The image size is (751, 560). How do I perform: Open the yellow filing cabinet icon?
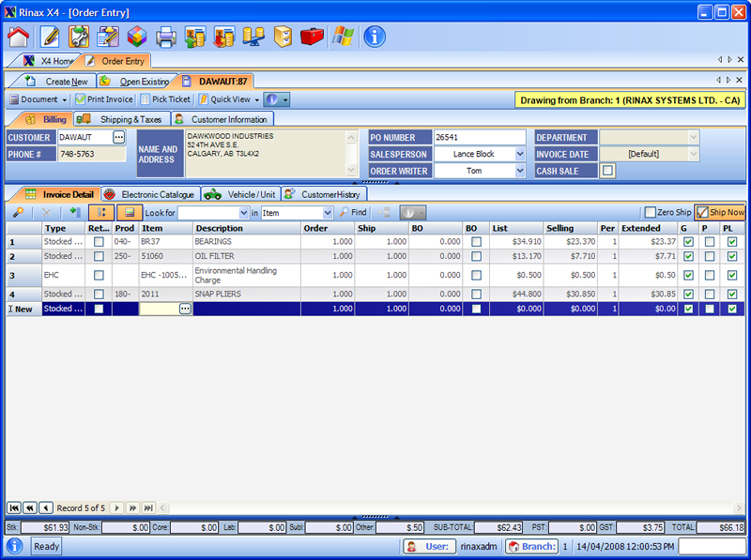(x=283, y=37)
